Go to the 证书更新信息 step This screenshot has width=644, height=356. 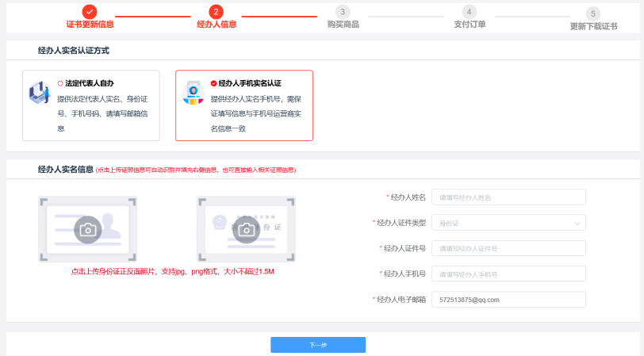90,25
